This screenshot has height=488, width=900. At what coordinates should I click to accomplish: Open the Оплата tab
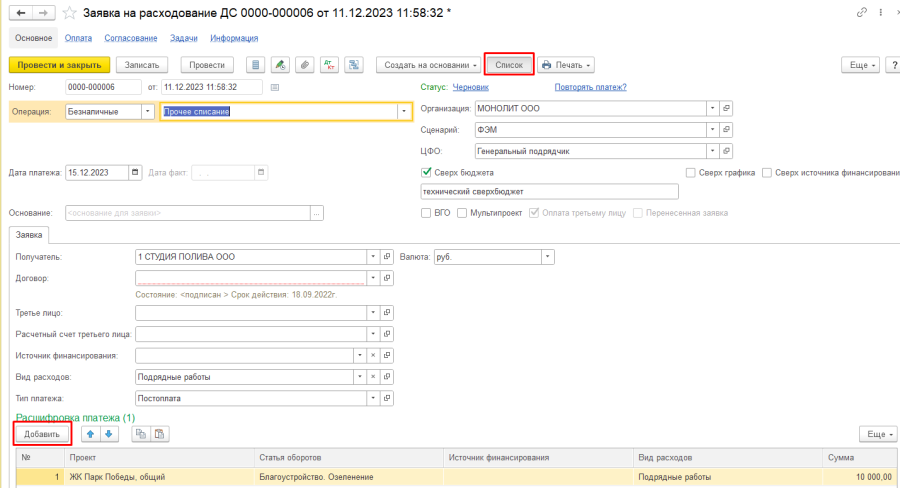tap(78, 38)
